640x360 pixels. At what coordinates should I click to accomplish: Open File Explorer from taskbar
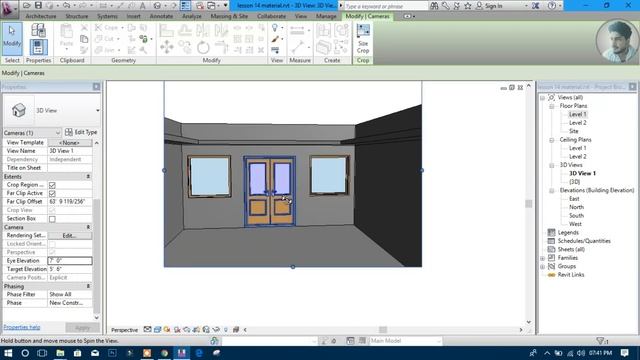[x=60, y=353]
